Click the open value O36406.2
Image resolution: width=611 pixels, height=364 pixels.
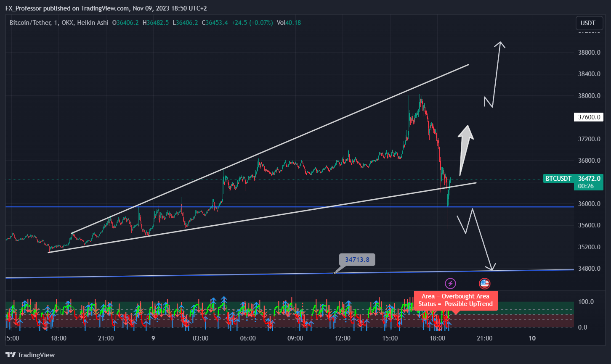125,22
